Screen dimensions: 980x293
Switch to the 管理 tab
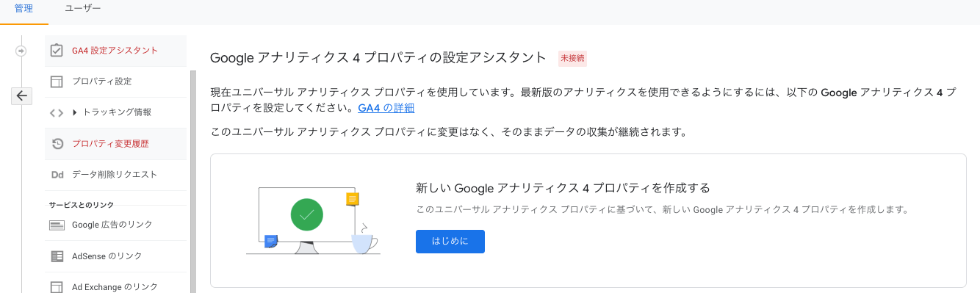click(x=24, y=9)
